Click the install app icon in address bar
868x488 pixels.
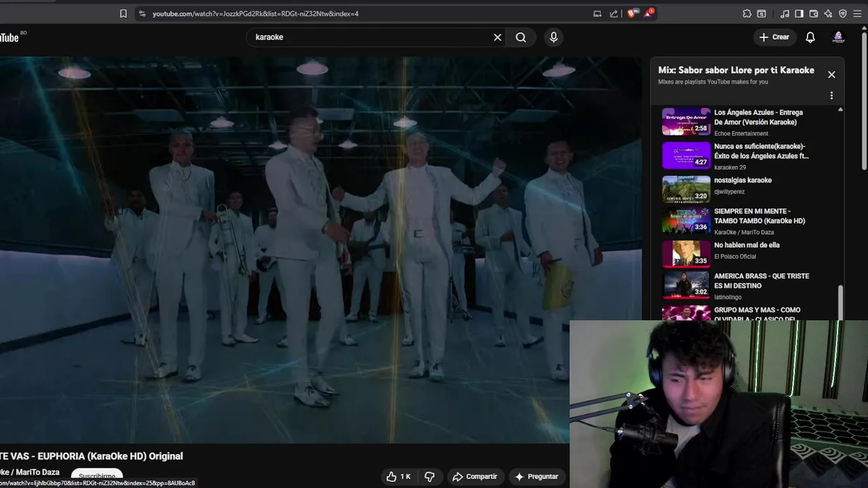click(597, 14)
